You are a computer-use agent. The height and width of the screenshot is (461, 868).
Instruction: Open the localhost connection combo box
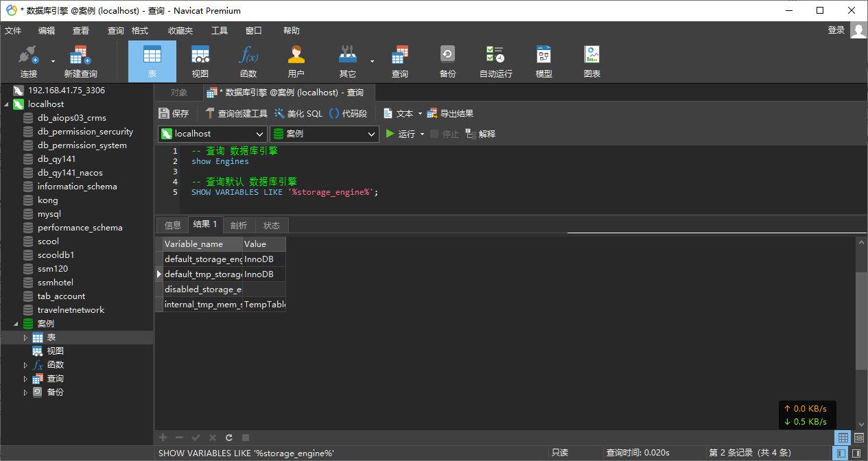click(213, 134)
